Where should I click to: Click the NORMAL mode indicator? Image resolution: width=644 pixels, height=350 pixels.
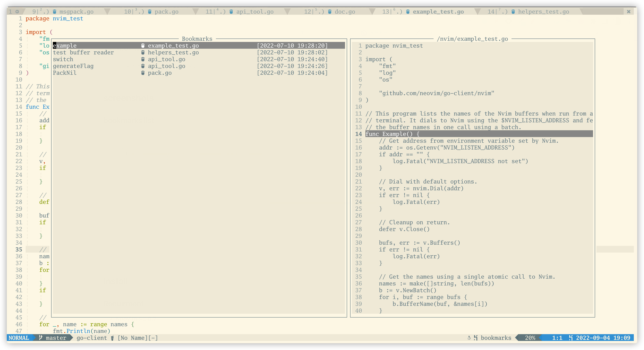(x=19, y=338)
